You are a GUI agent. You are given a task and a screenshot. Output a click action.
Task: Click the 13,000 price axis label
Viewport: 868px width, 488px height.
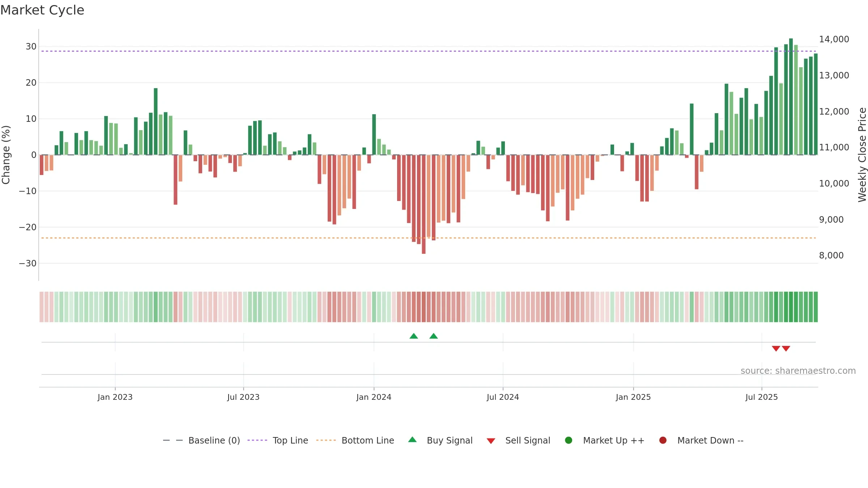pos(834,76)
